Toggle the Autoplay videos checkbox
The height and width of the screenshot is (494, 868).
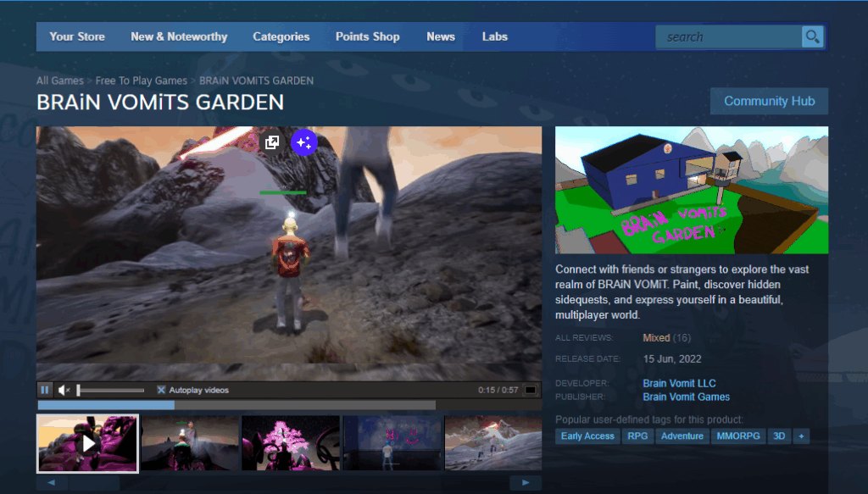161,390
